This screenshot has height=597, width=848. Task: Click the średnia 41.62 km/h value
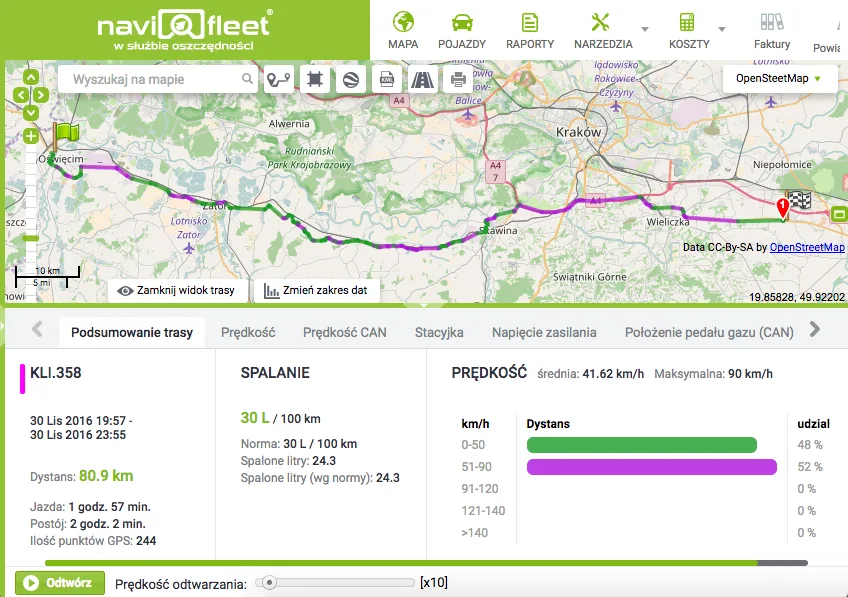click(x=591, y=374)
